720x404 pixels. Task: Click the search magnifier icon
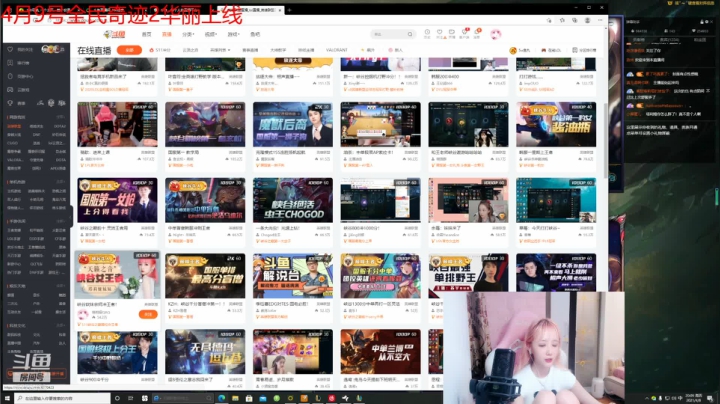pos(410,34)
